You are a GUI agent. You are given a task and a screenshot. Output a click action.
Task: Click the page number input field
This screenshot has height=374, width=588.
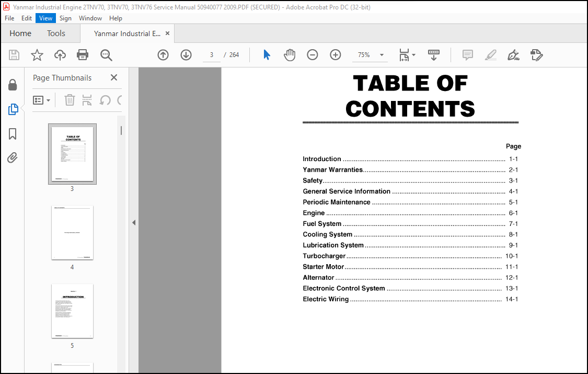(x=212, y=55)
